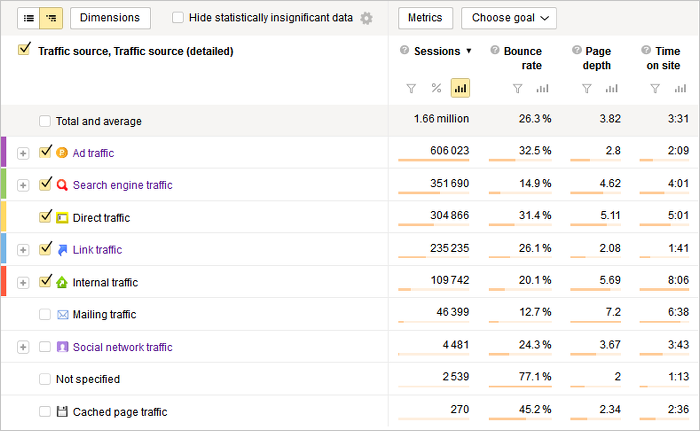Expand the Social network traffic row
700x431 pixels.
point(23,347)
